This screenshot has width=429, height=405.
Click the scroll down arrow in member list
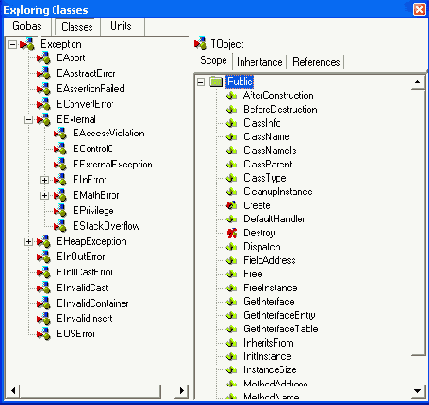coord(418,391)
